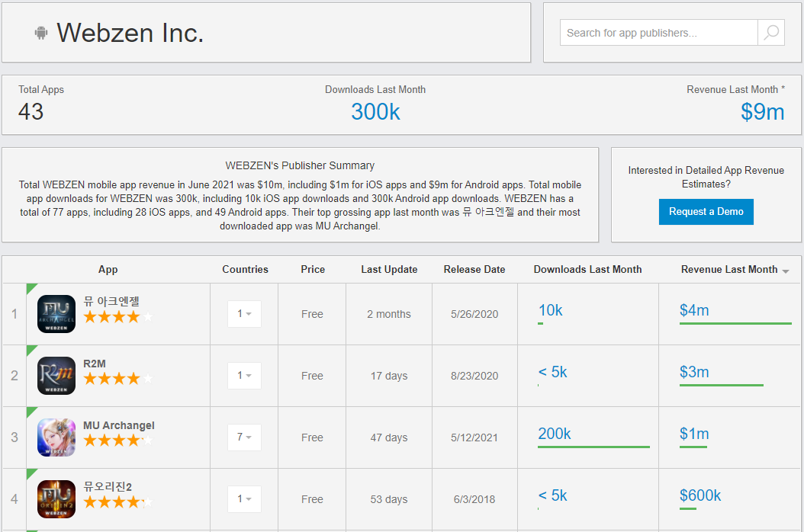Open the 뮤오리진2 app icon

pyautogui.click(x=56, y=499)
